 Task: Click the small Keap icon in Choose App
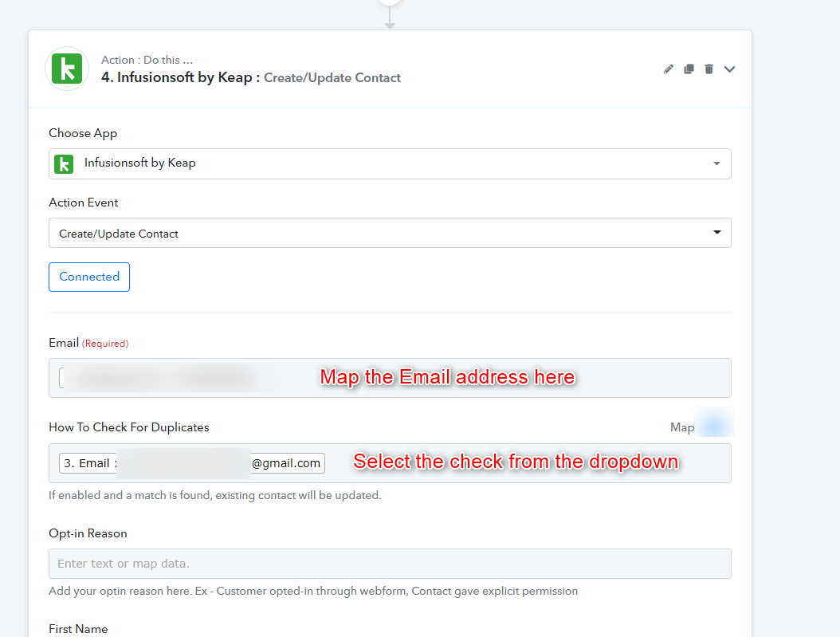click(x=64, y=164)
